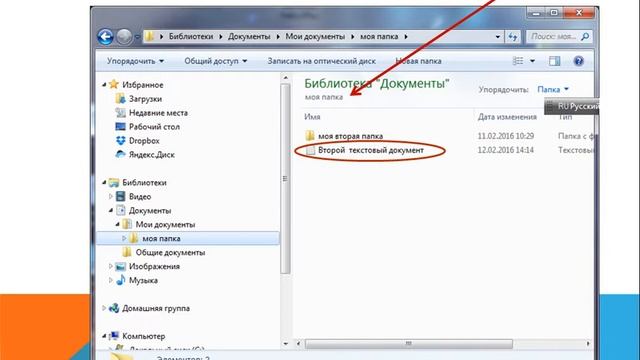Collapse the Документы tree node
Image resolution: width=640 pixels, height=360 pixels.
pos(111,210)
